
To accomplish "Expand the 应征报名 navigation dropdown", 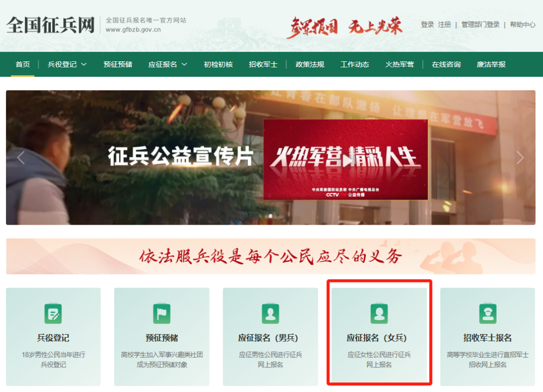I will [167, 64].
